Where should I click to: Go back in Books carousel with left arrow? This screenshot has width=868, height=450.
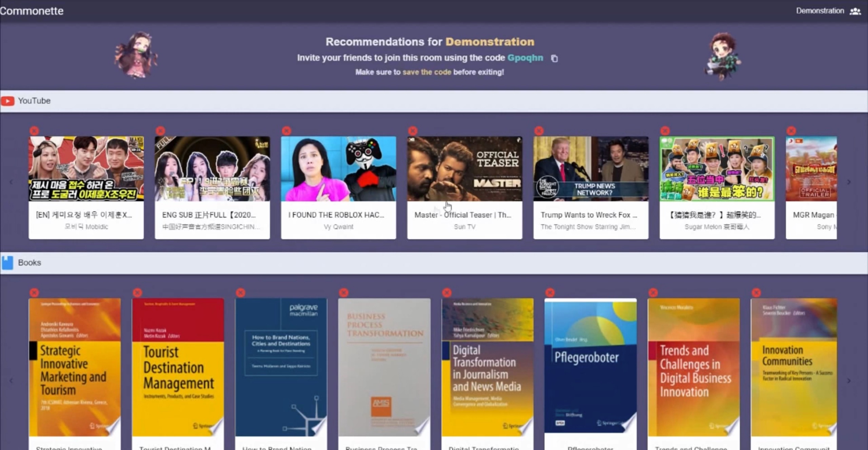tap(11, 381)
